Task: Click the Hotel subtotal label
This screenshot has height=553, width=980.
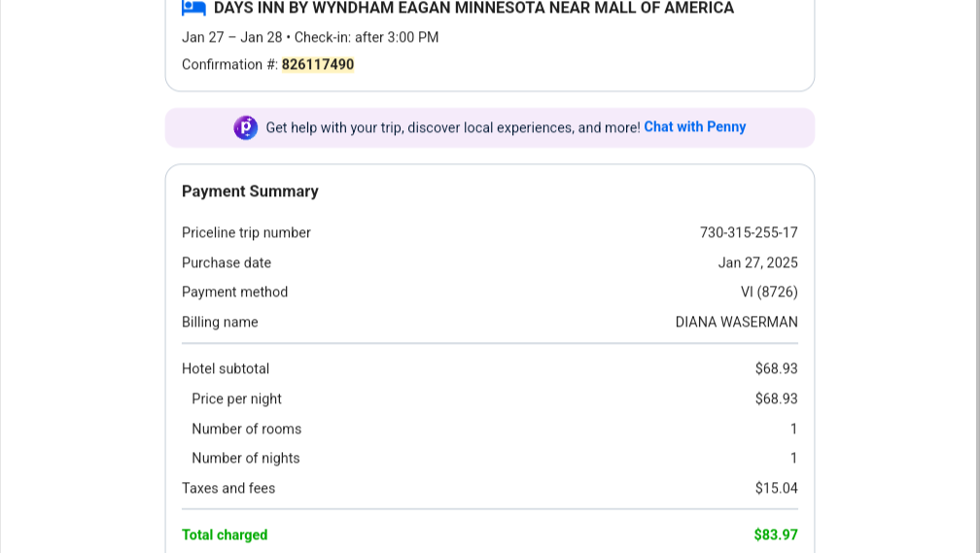Action: 226,368
